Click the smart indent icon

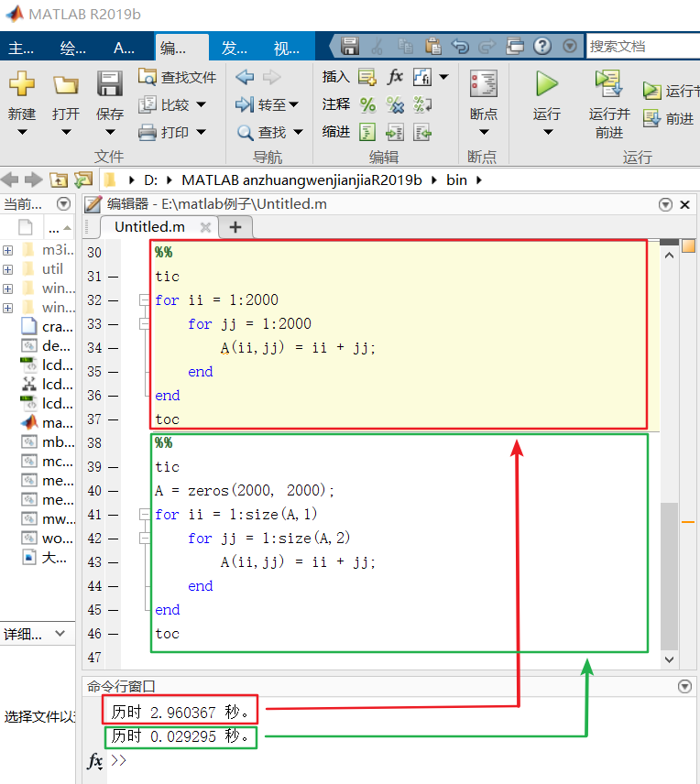pyautogui.click(x=367, y=132)
